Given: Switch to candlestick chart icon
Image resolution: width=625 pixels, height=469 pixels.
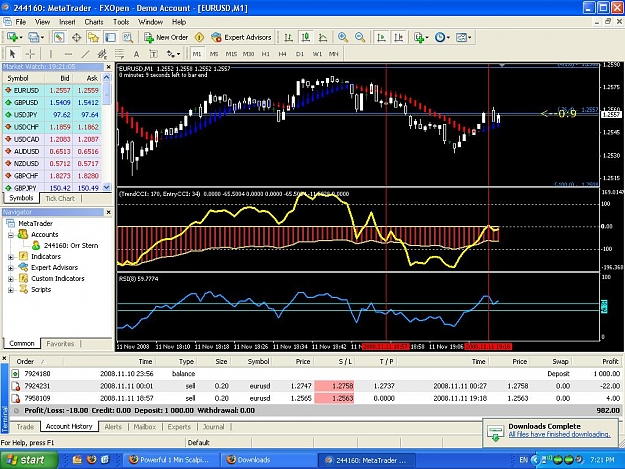Looking at the screenshot, I should click(x=306, y=37).
